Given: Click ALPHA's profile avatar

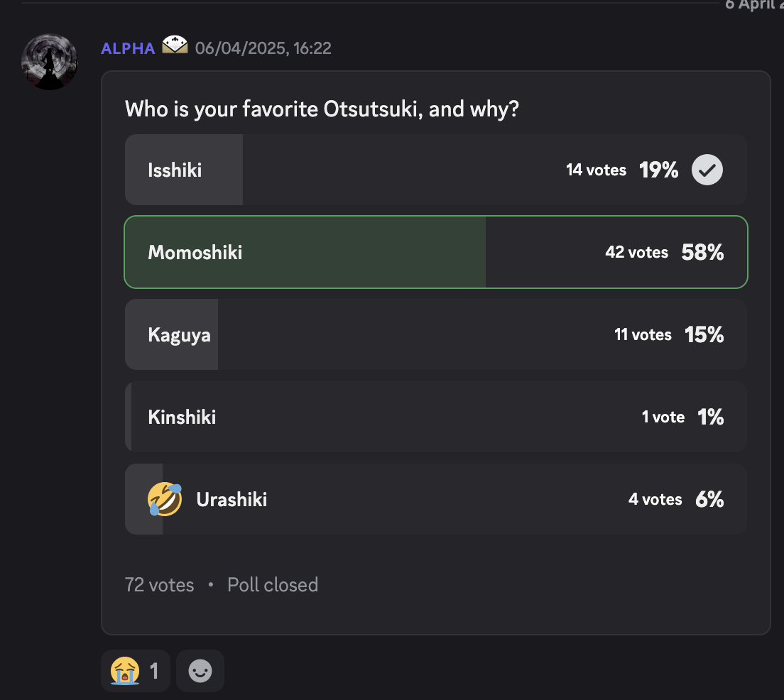Looking at the screenshot, I should 50,62.
